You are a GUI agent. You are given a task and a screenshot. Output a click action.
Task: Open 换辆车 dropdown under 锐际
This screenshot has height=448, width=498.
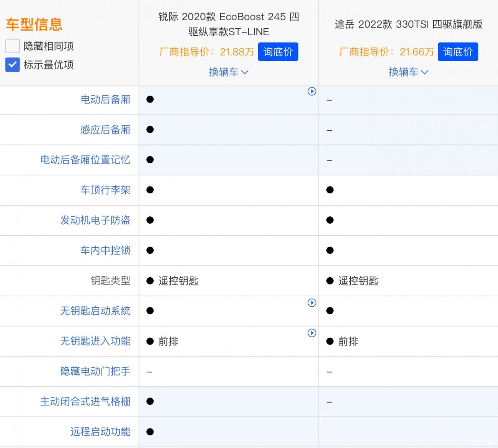pos(229,72)
